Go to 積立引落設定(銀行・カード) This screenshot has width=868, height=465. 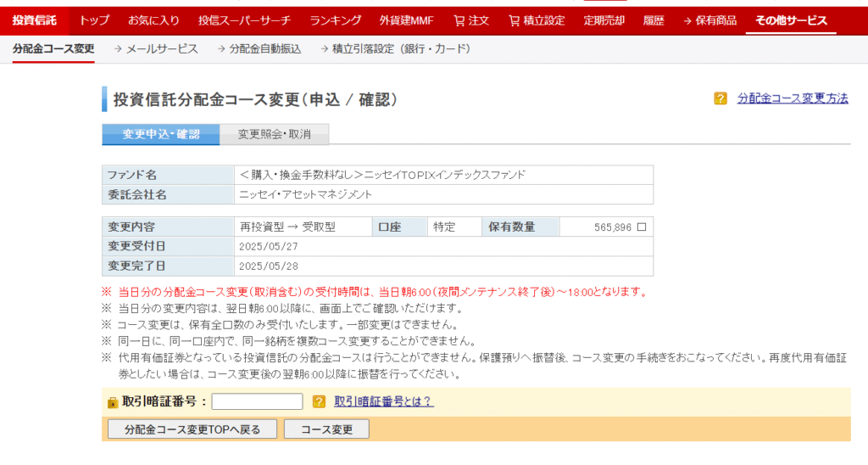pos(396,48)
